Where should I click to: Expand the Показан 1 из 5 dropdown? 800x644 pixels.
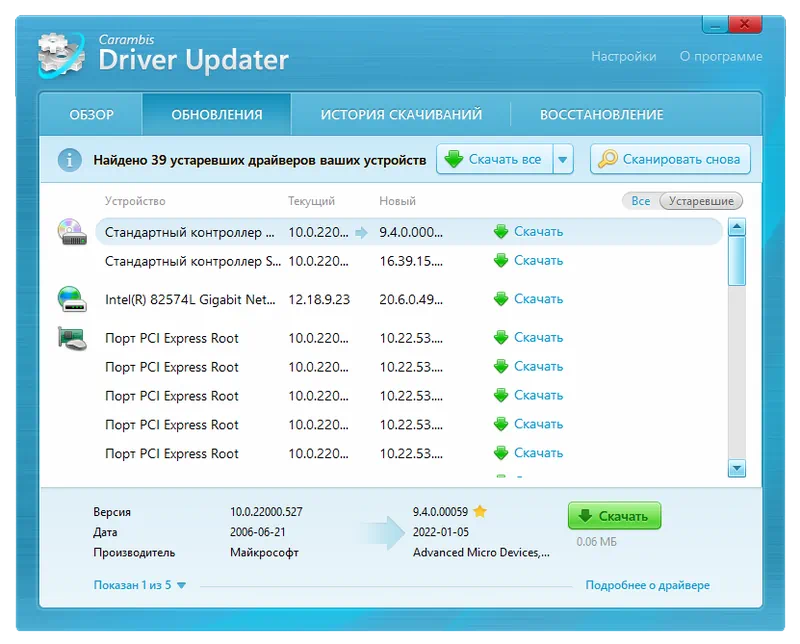(x=139, y=585)
